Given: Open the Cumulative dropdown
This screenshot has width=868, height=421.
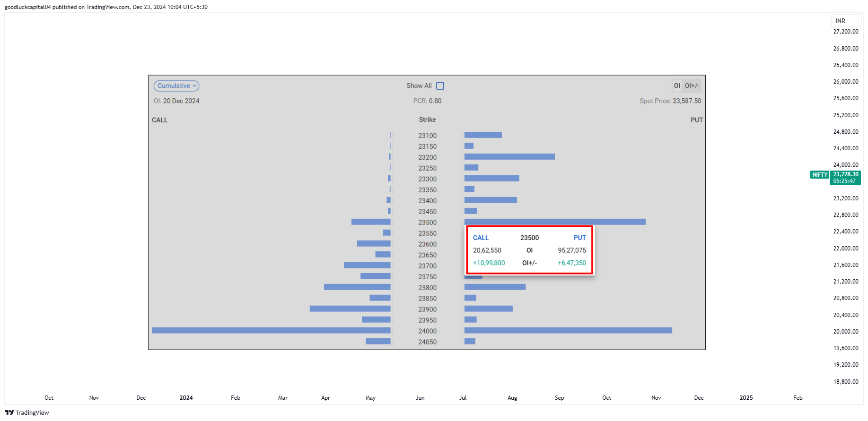Looking at the screenshot, I should pyautogui.click(x=176, y=86).
